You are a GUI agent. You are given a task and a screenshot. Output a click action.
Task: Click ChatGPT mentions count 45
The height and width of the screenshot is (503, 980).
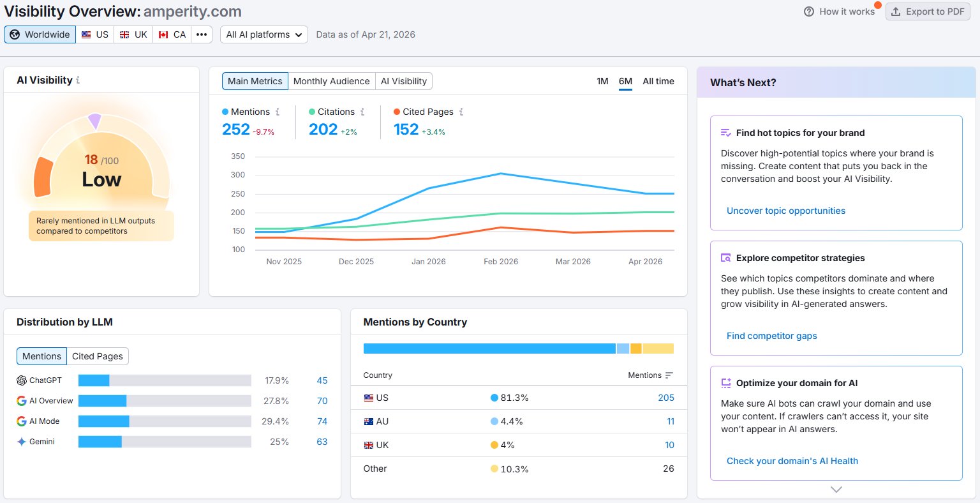tap(322, 380)
